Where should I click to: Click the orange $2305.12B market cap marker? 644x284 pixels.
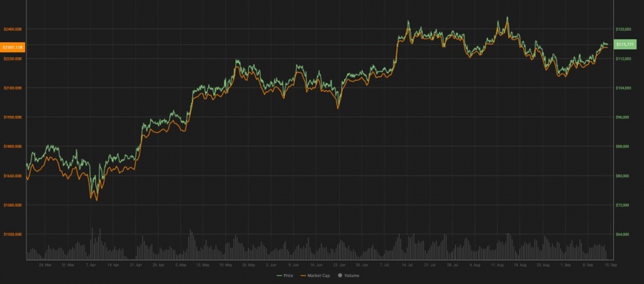point(12,48)
